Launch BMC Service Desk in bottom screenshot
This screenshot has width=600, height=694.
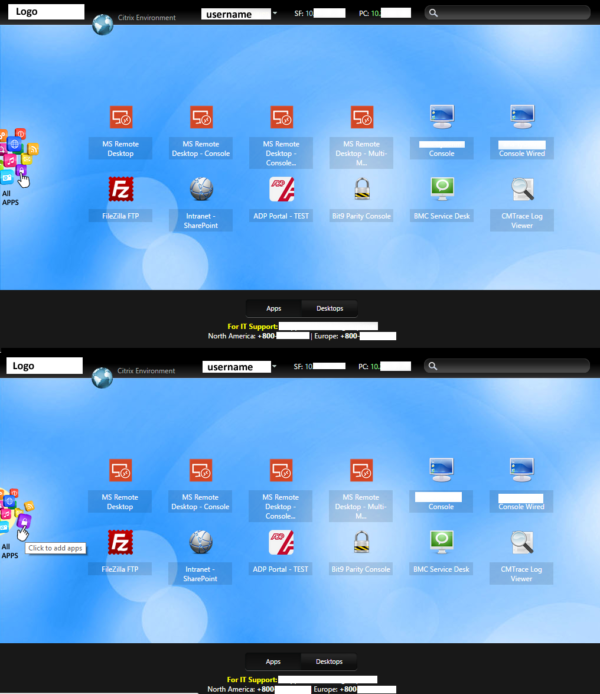tap(442, 542)
